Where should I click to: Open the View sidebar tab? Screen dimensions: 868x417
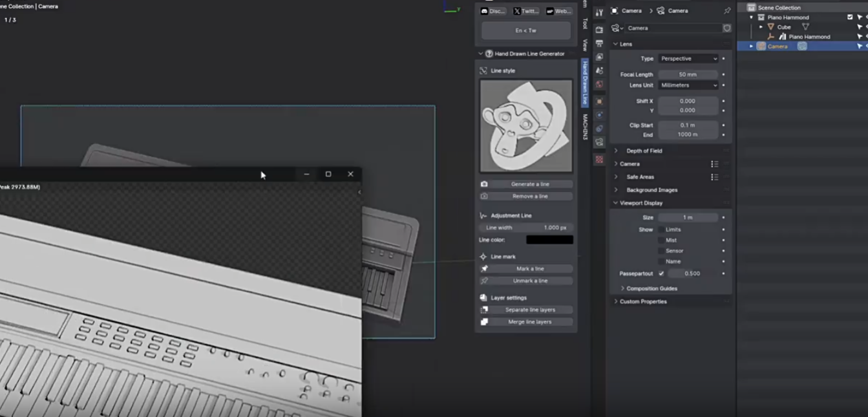click(585, 45)
